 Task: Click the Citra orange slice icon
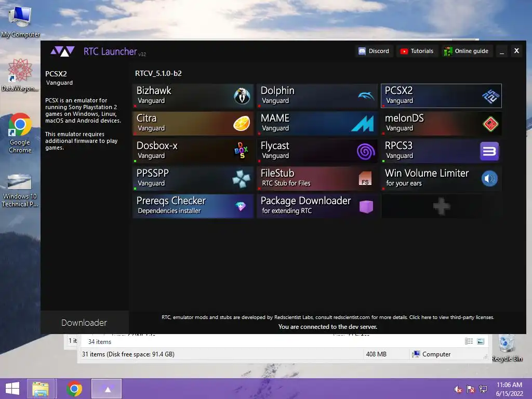pos(242,124)
